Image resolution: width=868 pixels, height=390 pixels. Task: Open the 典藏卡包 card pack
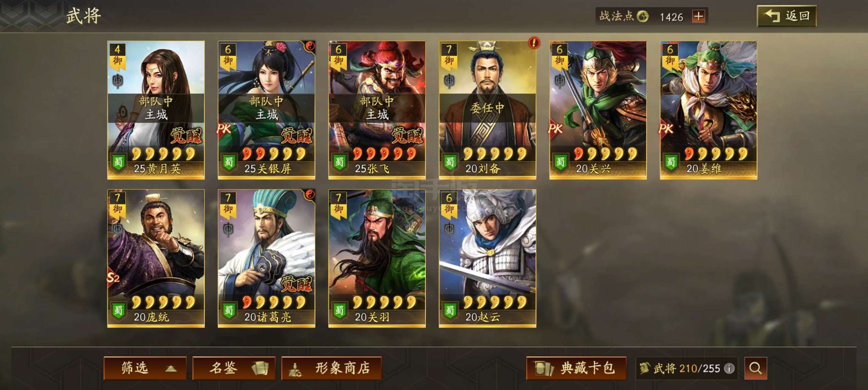coord(576,368)
